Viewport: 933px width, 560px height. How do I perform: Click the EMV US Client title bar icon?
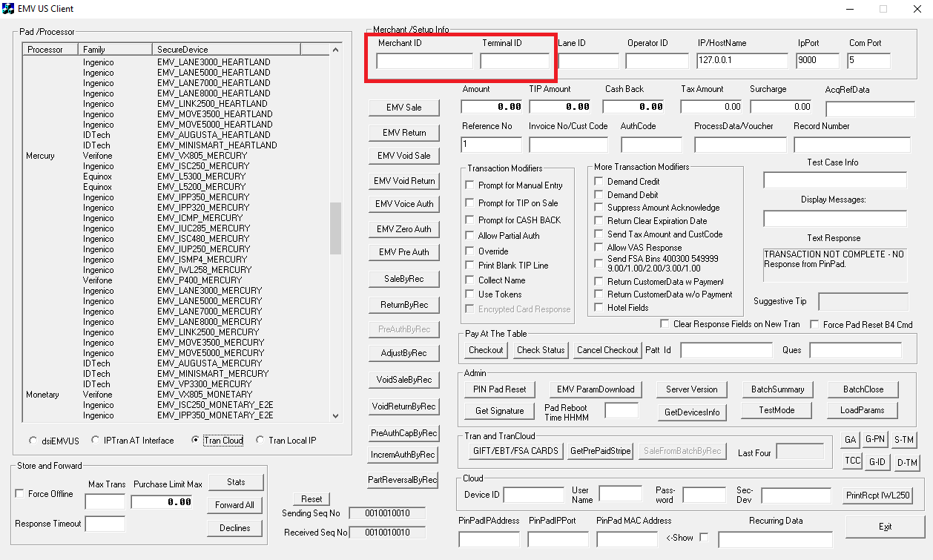pyautogui.click(x=10, y=9)
